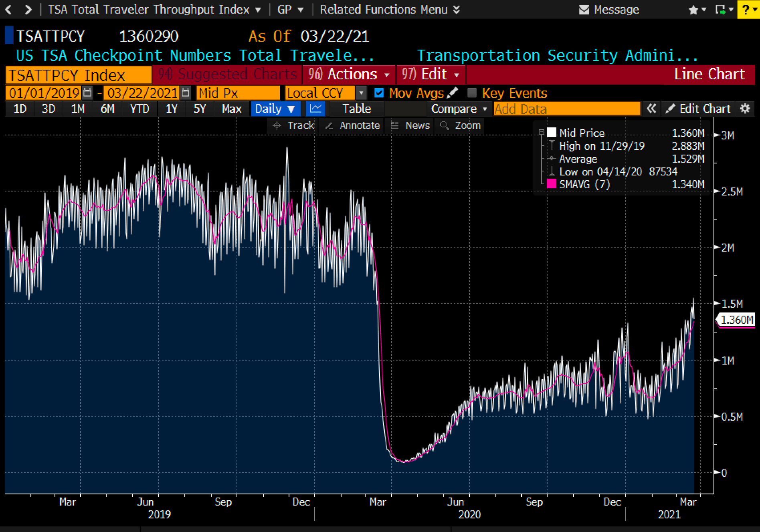Image resolution: width=760 pixels, height=532 pixels.
Task: Open TSA Total Traveler Throughput Index dropdown
Action: [x=154, y=10]
